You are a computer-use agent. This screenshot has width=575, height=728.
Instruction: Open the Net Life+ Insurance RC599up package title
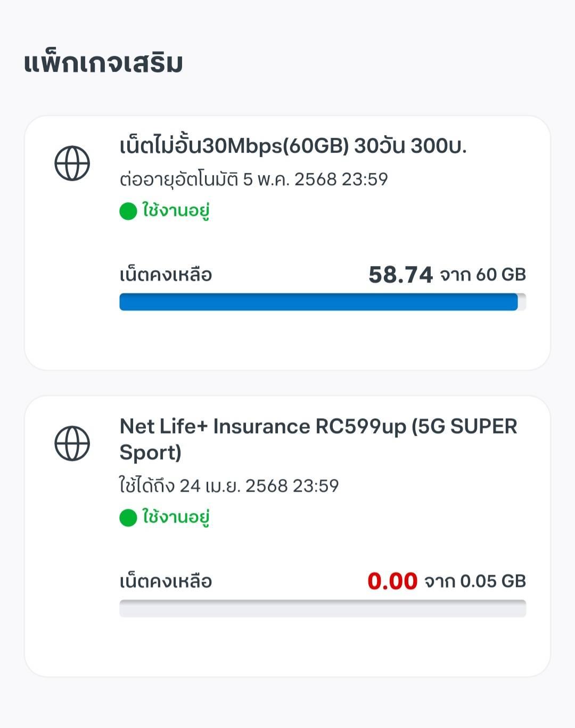(x=318, y=439)
